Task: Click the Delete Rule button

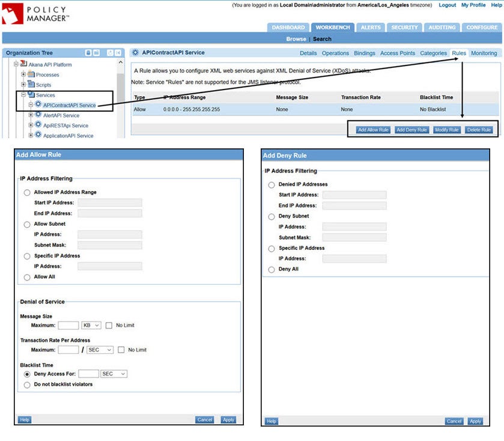Action: (x=479, y=130)
